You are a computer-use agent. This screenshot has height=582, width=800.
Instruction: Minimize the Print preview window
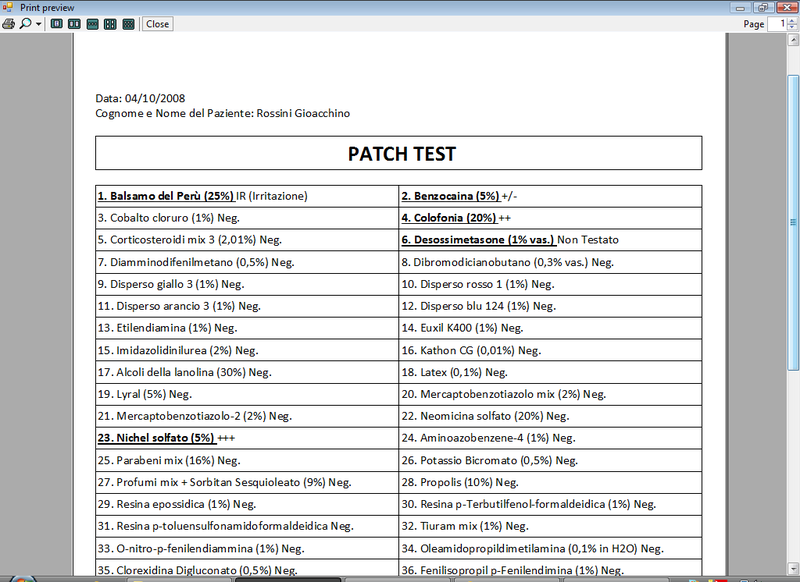point(740,7)
